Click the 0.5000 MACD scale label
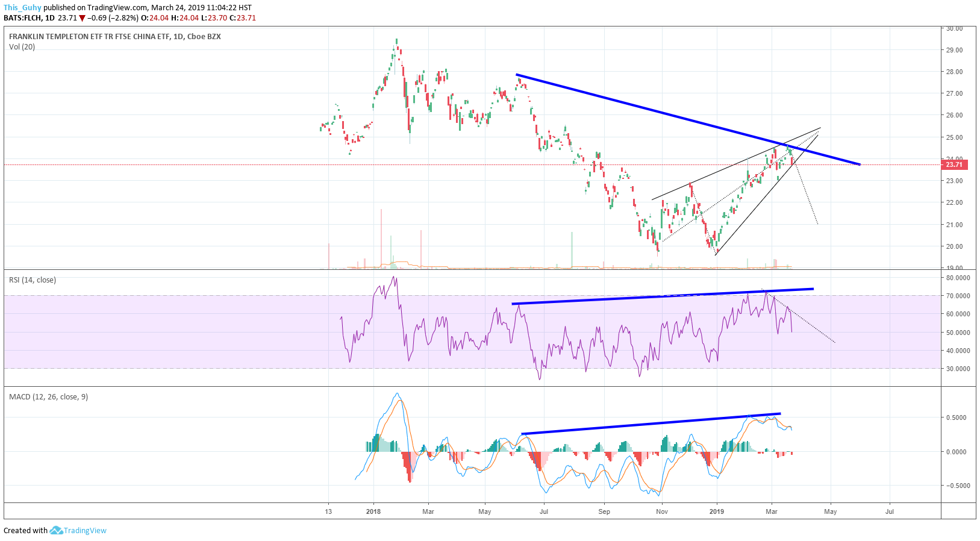 click(958, 417)
